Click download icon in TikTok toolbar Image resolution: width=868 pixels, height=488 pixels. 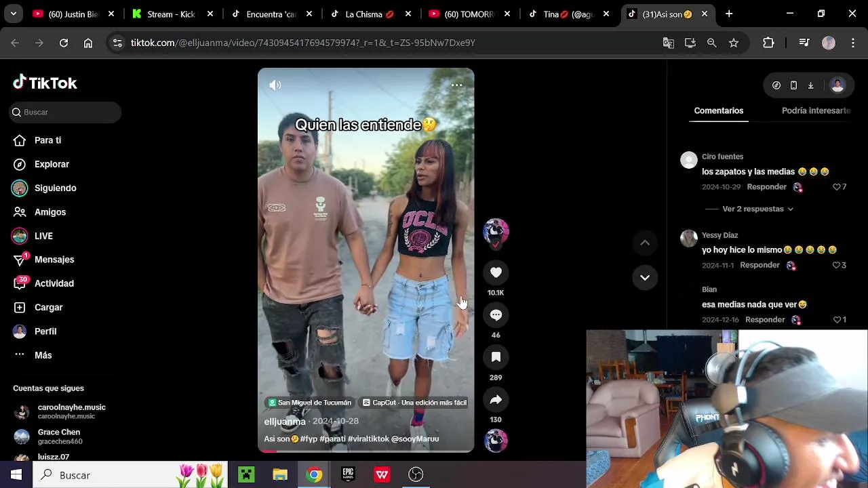(810, 85)
